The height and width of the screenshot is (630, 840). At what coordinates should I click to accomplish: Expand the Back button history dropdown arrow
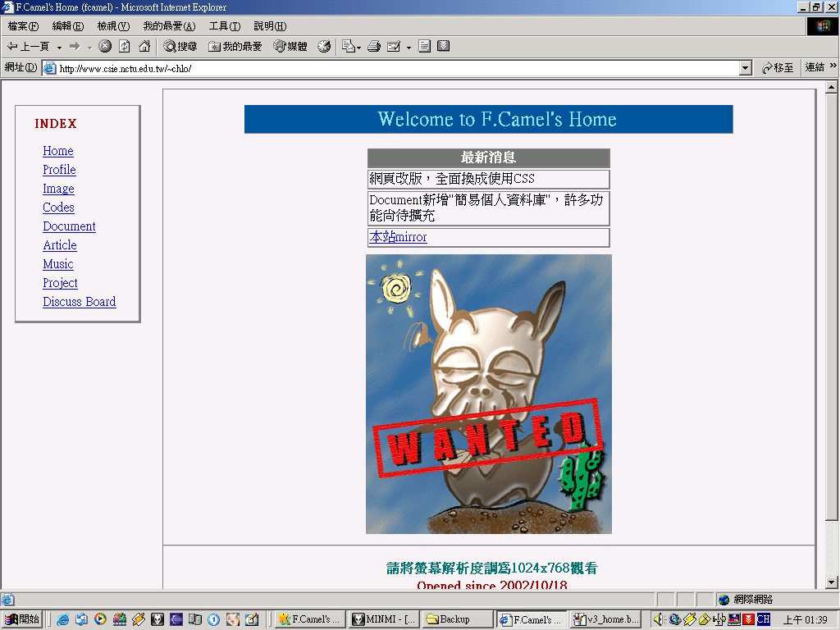tap(59, 47)
